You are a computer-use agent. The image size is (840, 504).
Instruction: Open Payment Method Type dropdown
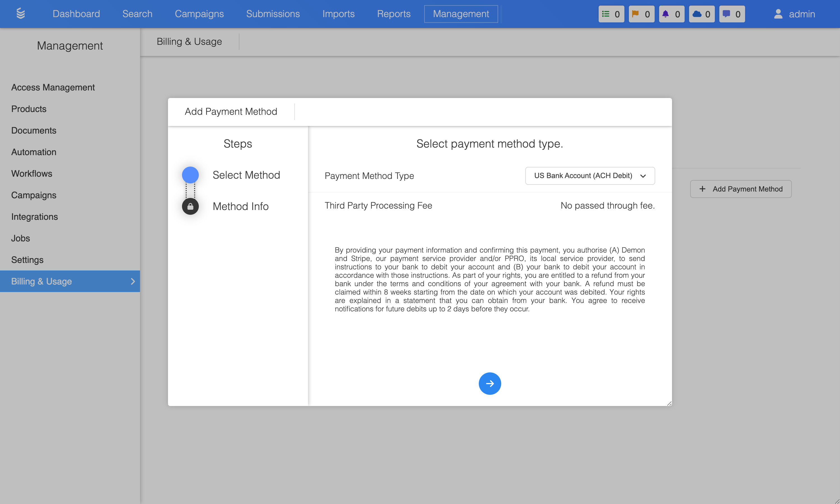click(590, 176)
